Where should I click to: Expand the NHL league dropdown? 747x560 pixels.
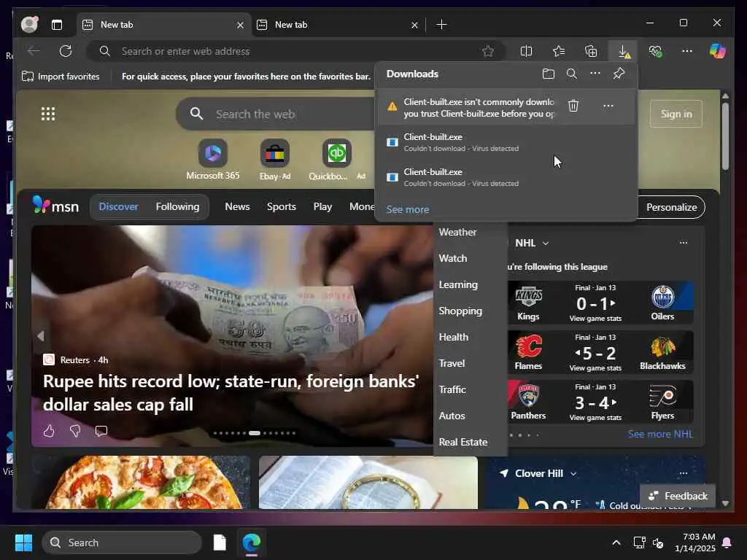pos(546,244)
